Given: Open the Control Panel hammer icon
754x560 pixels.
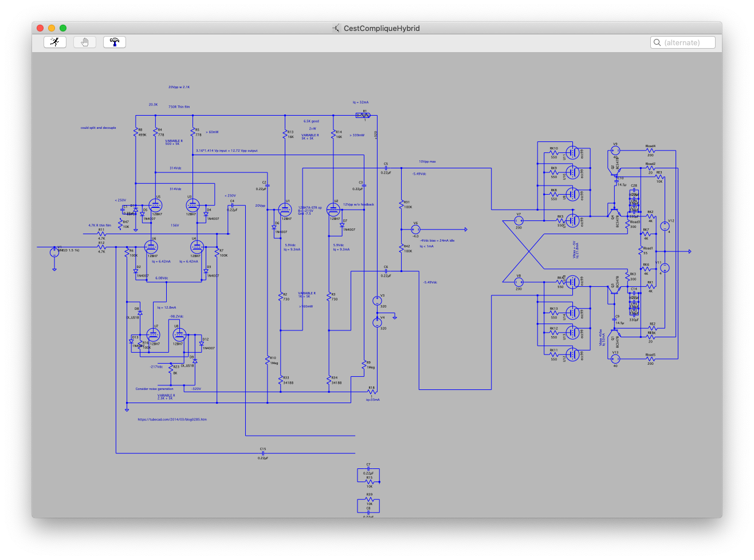Looking at the screenshot, I should click(x=115, y=42).
